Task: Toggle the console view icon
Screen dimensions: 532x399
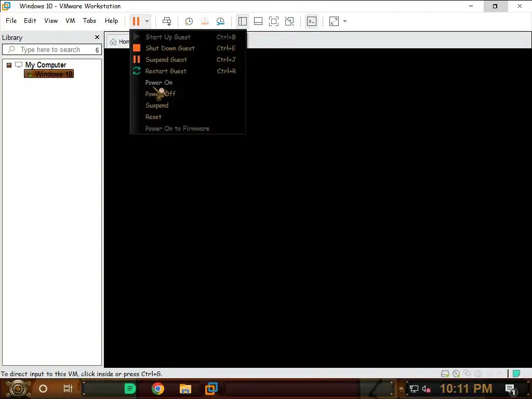Action: coord(312,21)
